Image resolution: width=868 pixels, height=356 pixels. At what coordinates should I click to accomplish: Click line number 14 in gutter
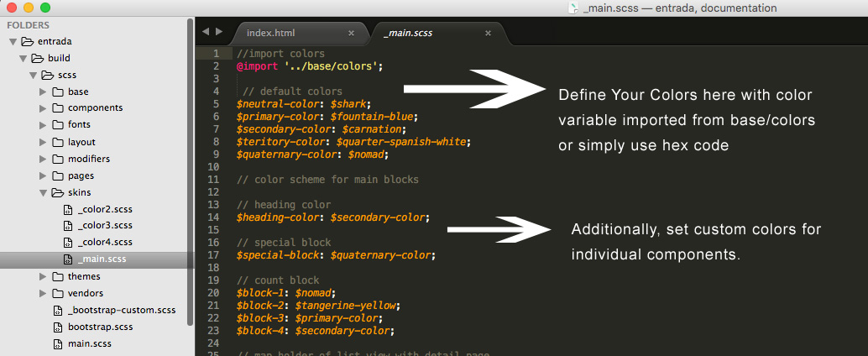tap(216, 217)
